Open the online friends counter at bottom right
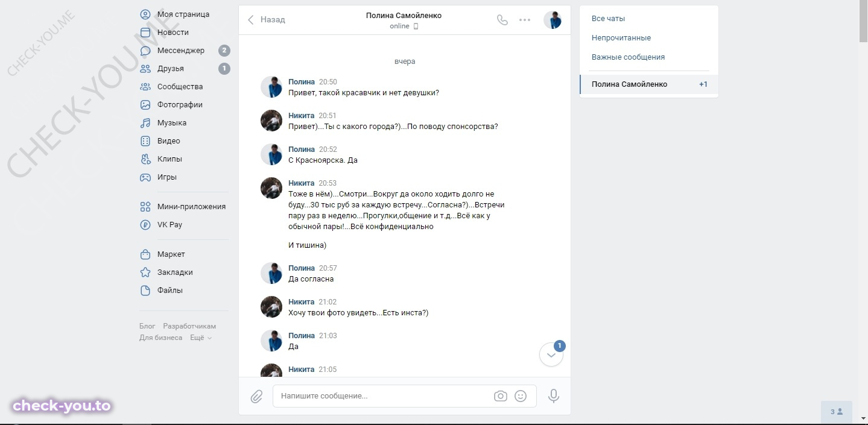 tap(837, 412)
